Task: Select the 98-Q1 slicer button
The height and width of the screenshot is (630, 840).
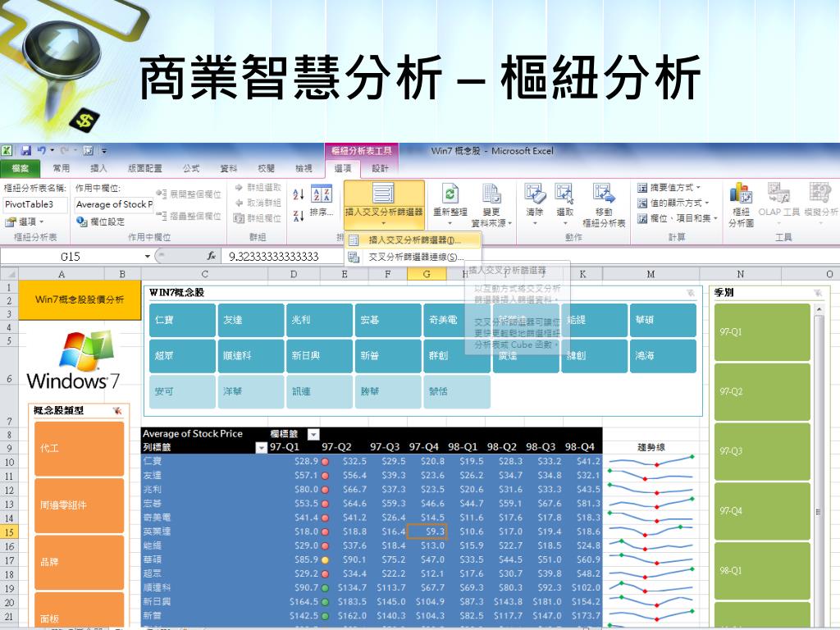Action: point(762,571)
